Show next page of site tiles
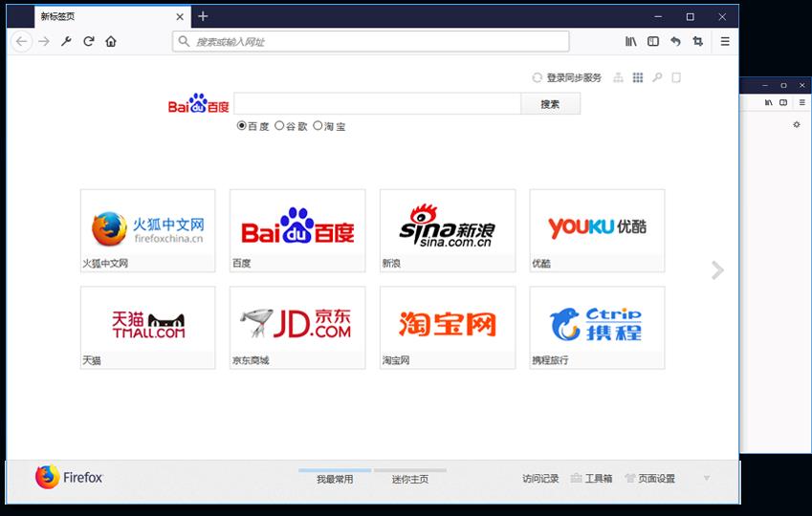The image size is (812, 516). tap(717, 270)
